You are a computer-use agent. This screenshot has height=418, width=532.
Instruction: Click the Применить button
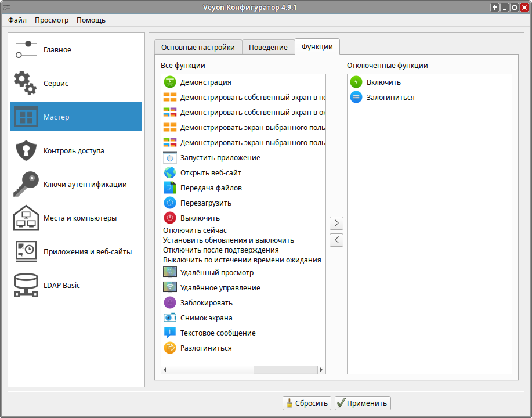[363, 403]
